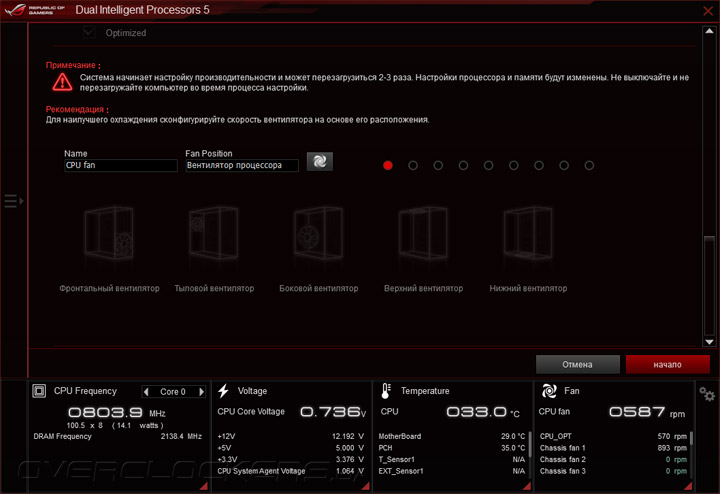Select the top fan chassis image

point(423,233)
